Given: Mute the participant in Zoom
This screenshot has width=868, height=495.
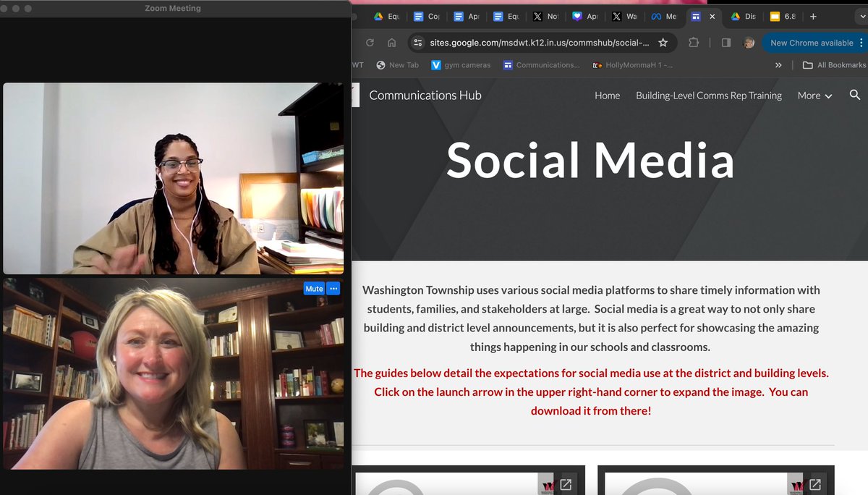Looking at the screenshot, I should click(313, 288).
